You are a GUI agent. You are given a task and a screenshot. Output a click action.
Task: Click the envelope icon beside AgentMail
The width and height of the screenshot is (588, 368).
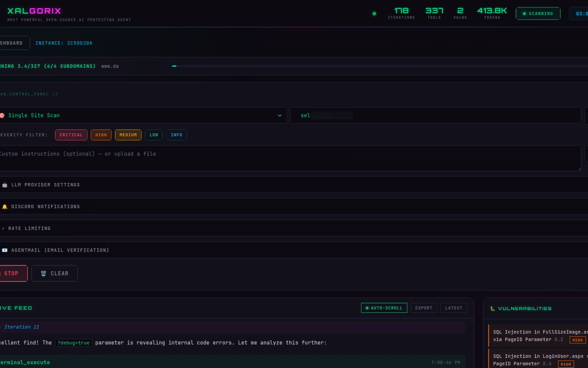pyautogui.click(x=4, y=250)
